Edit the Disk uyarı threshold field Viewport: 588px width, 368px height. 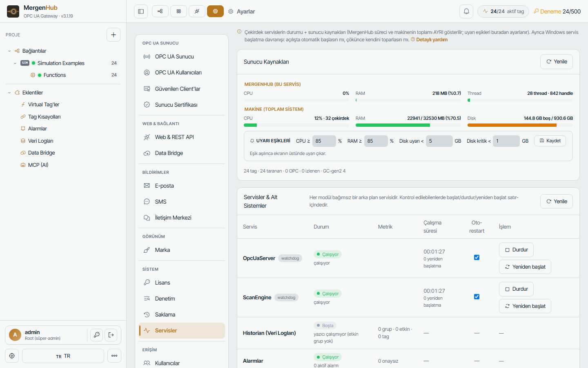439,141
